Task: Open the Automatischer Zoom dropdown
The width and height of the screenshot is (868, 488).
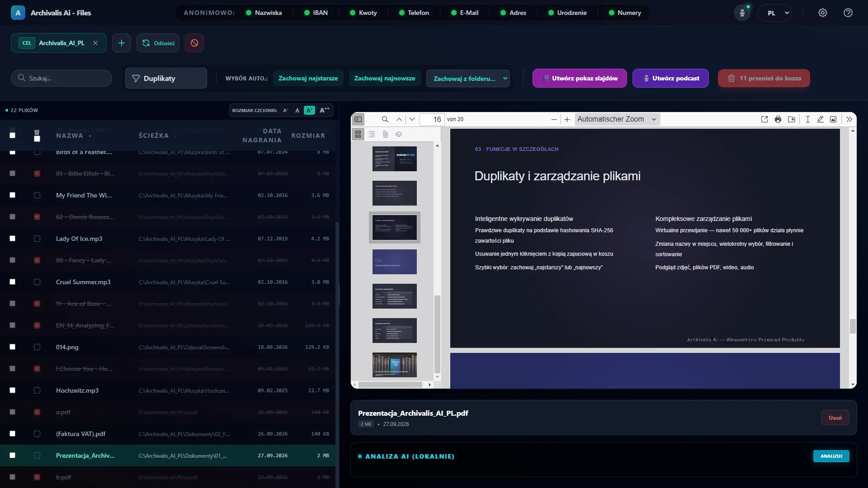Action: pyautogui.click(x=617, y=119)
